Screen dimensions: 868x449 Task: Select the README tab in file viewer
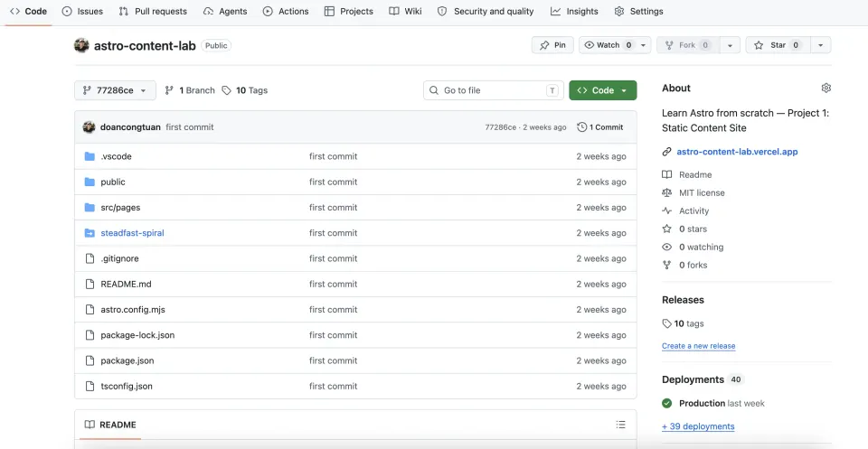(x=110, y=425)
